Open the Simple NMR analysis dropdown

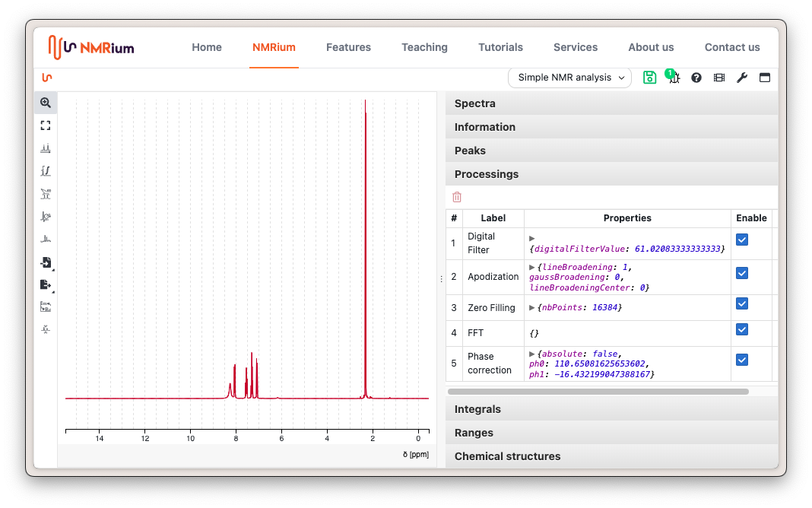point(569,78)
